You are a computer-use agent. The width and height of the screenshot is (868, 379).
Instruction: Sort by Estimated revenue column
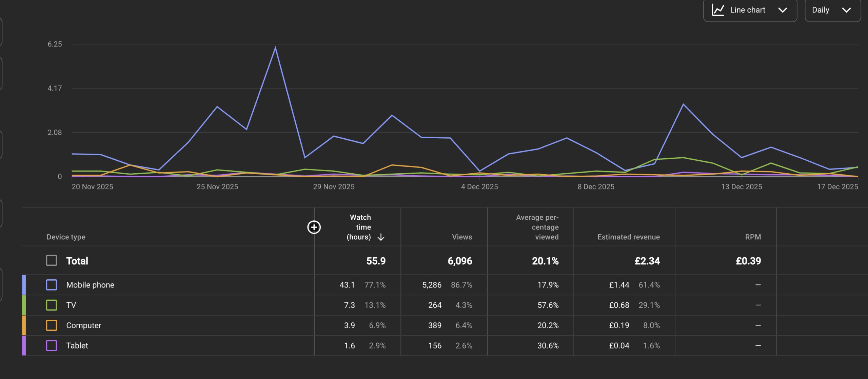click(628, 237)
